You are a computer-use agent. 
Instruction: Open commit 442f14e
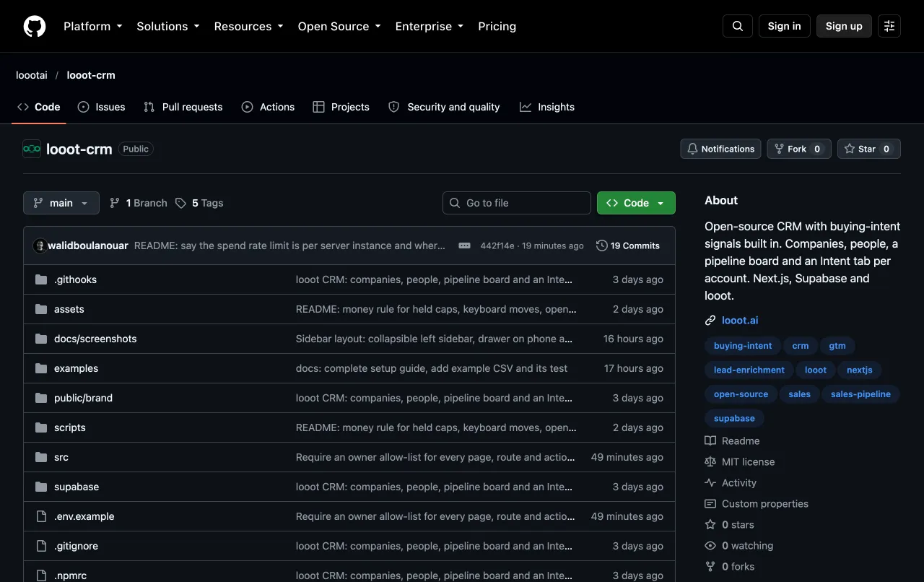coord(497,246)
